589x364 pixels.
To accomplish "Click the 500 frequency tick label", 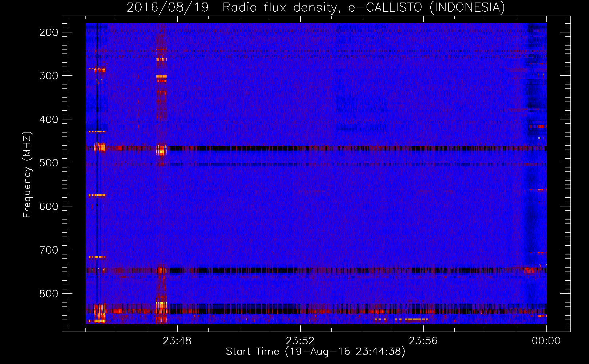I will click(x=49, y=163).
